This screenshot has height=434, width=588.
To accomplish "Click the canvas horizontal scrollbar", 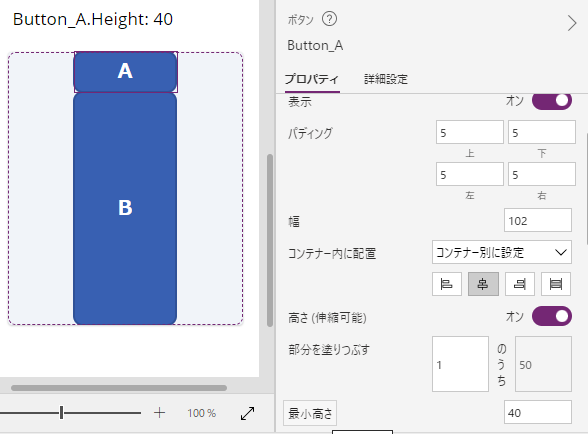I will [119, 388].
